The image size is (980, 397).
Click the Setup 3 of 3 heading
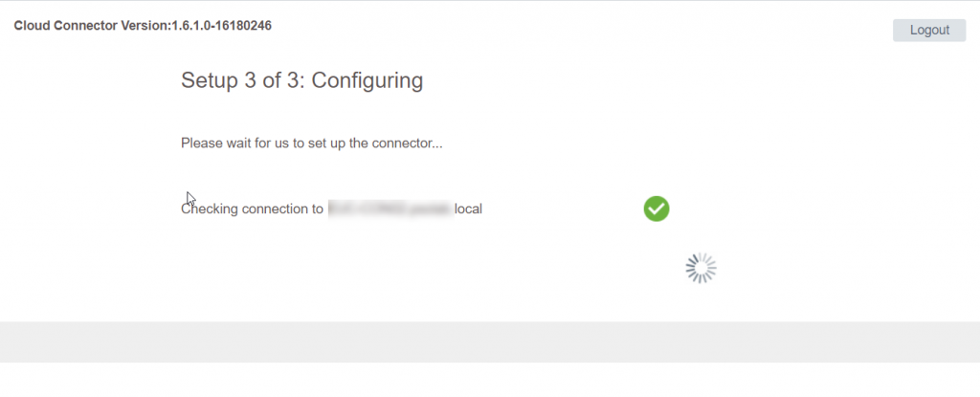(x=301, y=80)
